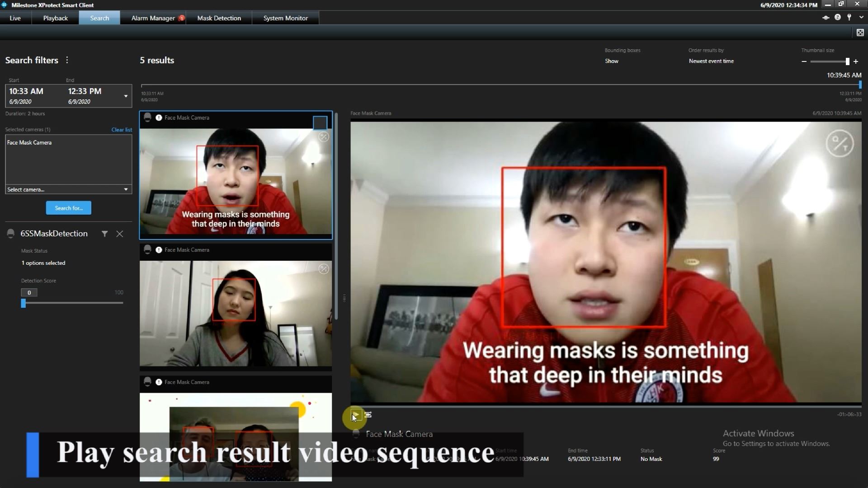Image resolution: width=868 pixels, height=488 pixels.
Task: Open the Alarm Manager tab
Action: point(153,18)
